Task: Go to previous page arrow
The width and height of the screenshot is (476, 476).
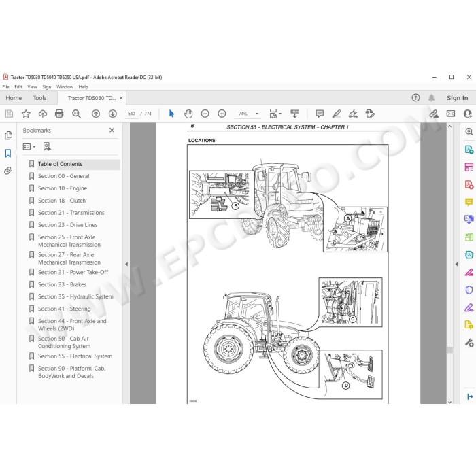Action: pos(96,114)
